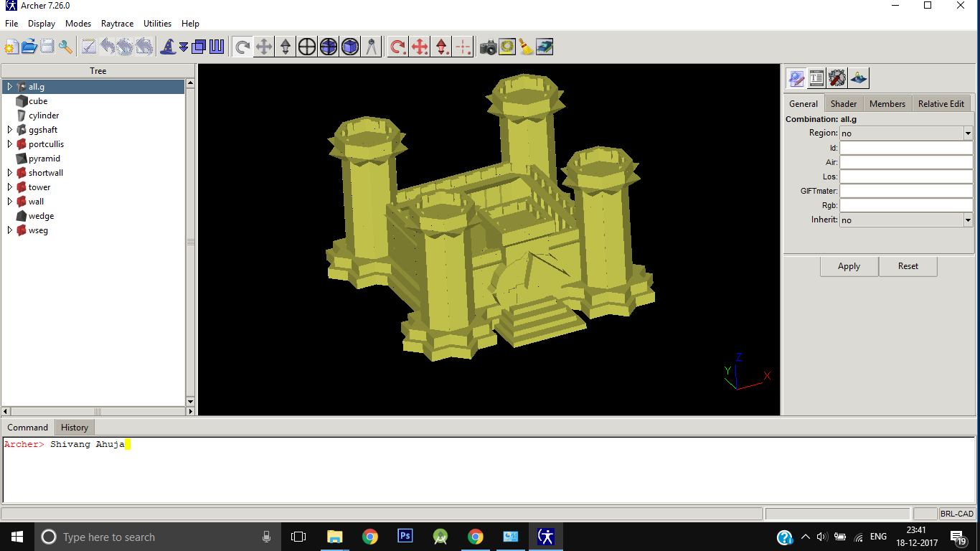Expand the wseg tree node
This screenshot has width=980, height=551.
[x=10, y=230]
